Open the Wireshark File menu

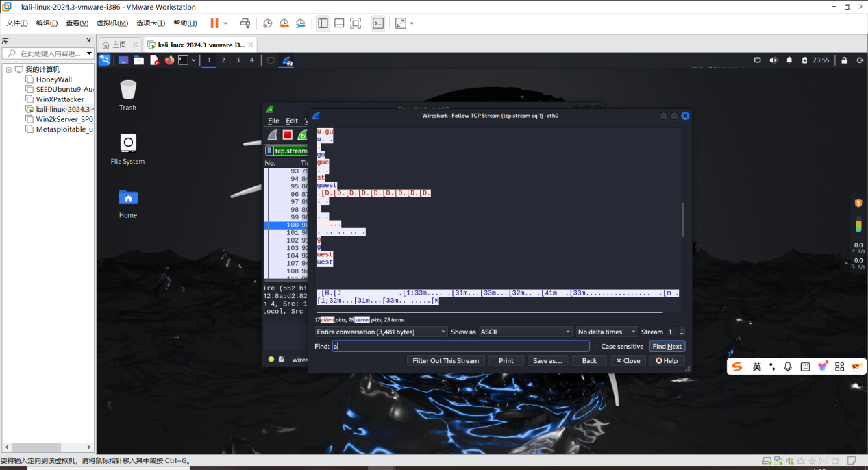(273, 121)
